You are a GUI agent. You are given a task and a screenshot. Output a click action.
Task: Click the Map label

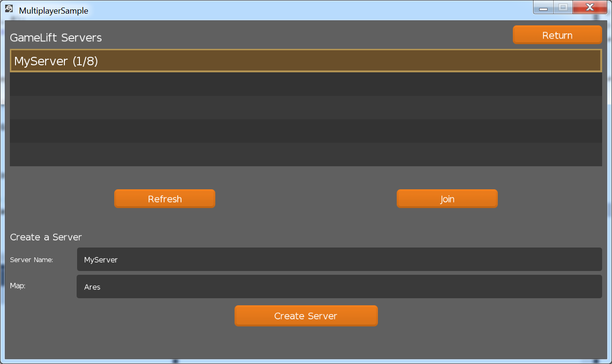pos(17,286)
